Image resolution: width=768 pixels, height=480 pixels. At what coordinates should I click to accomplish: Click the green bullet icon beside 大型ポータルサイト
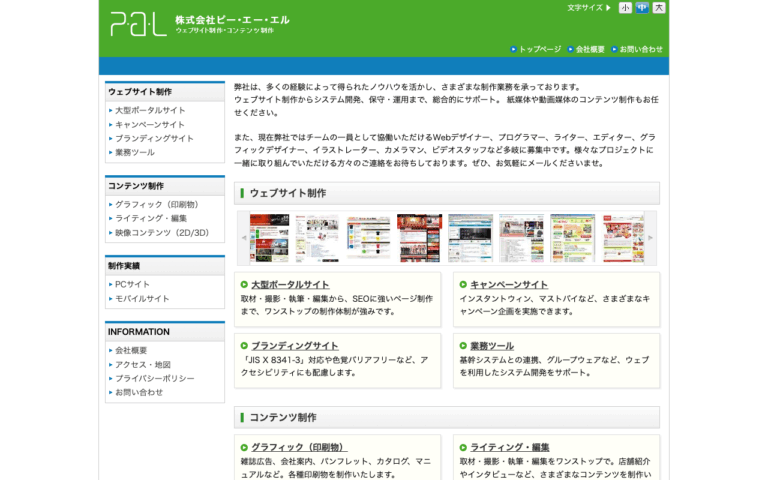pyautogui.click(x=244, y=285)
